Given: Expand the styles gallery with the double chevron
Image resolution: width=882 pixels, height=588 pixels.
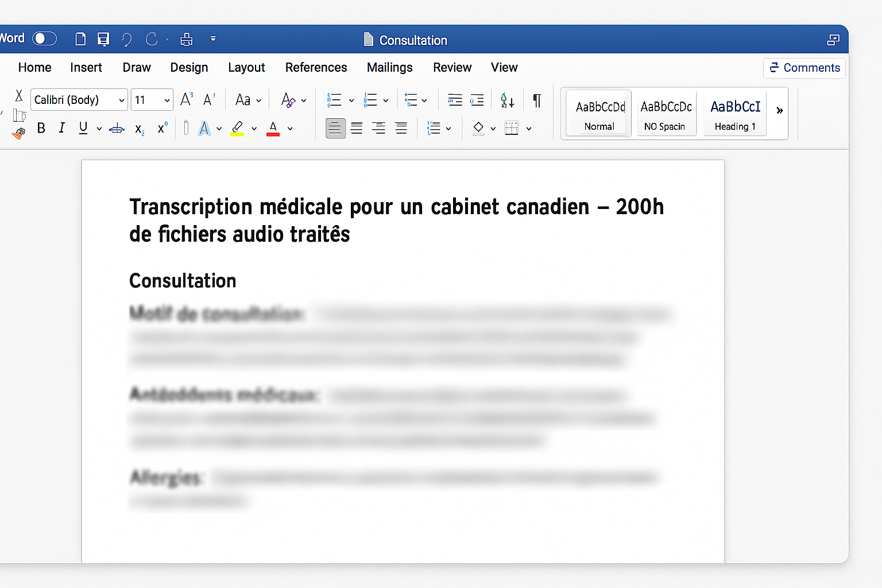Looking at the screenshot, I should click(779, 111).
